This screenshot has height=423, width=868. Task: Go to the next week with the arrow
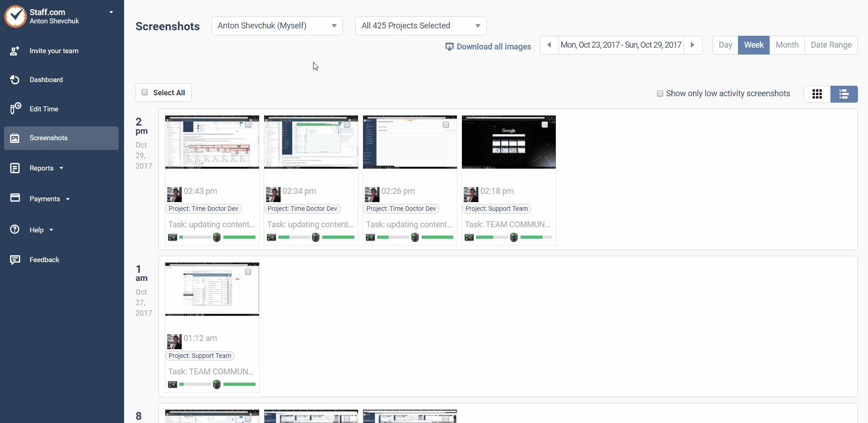(692, 45)
